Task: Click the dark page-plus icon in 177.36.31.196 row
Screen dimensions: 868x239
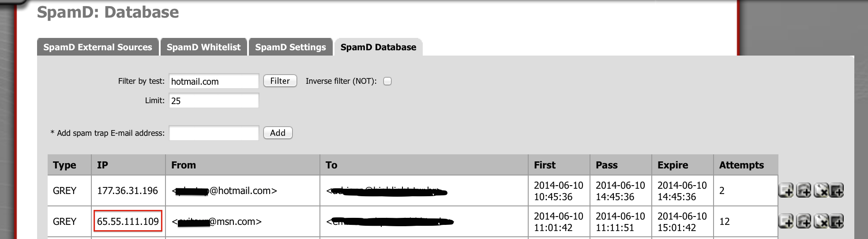Action: [837, 190]
